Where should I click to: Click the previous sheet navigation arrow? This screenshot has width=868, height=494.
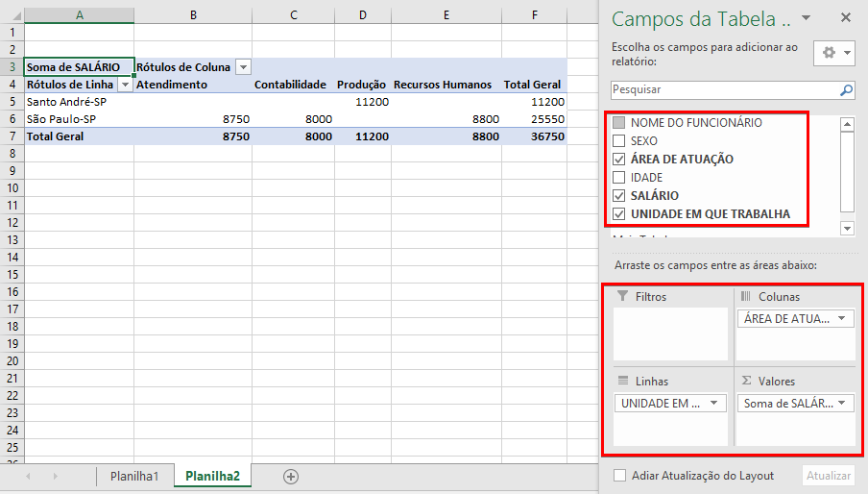[28, 477]
